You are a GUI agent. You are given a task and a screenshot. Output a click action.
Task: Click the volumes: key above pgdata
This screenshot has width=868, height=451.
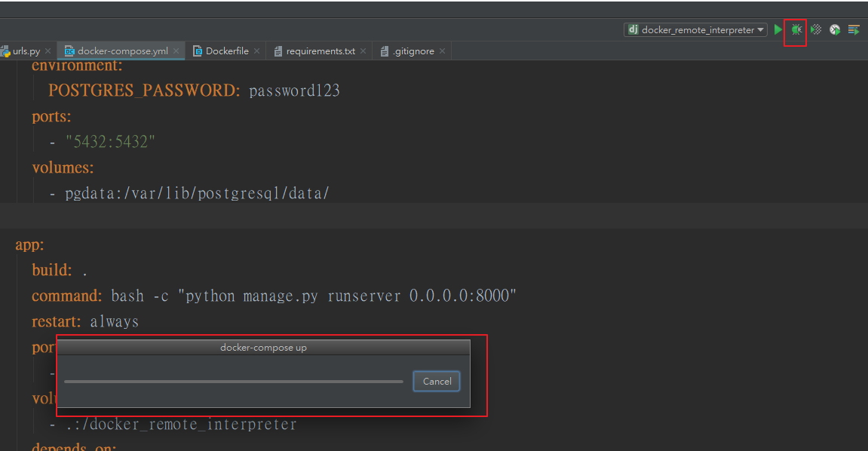click(63, 167)
